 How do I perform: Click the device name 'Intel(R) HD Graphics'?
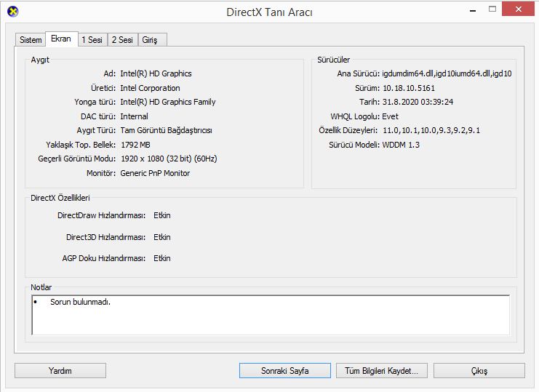156,73
